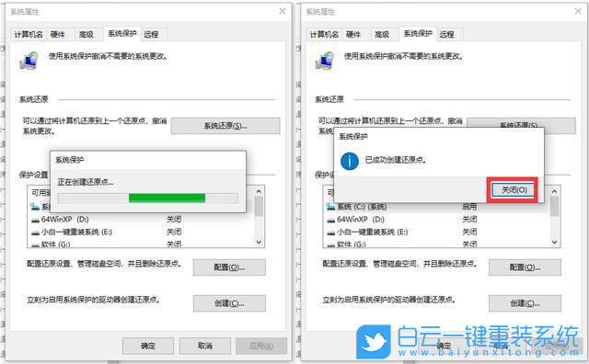589x364 pixels.
Task: Click 配置(O)... button in left window
Action: (x=229, y=267)
